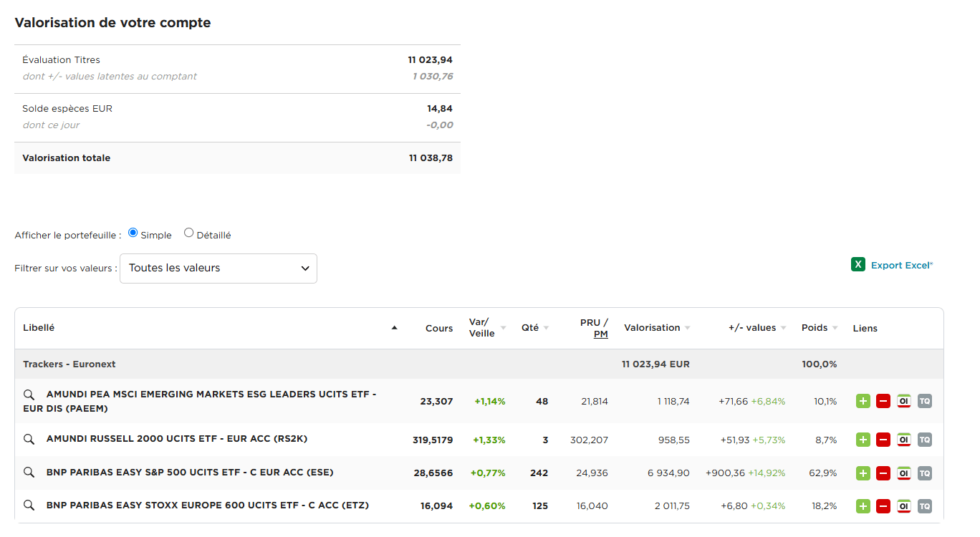Select the Détaillé portfolio display radio
The image size is (980, 537).
coord(188,233)
